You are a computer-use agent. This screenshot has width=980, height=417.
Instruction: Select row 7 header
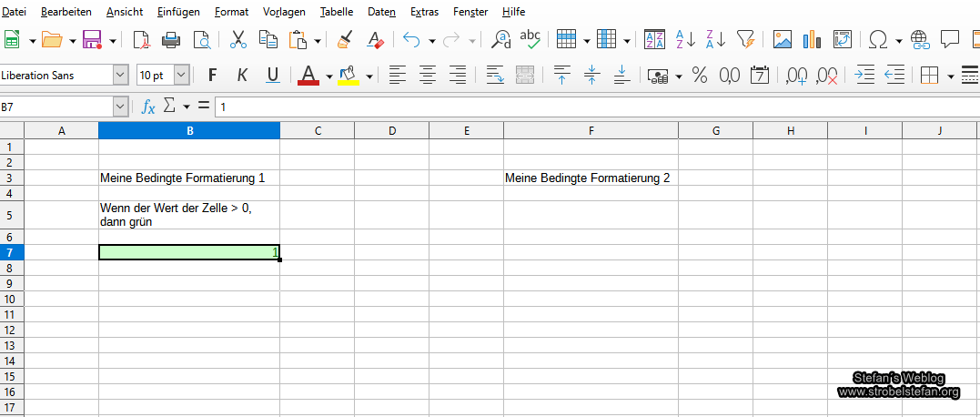coord(12,252)
